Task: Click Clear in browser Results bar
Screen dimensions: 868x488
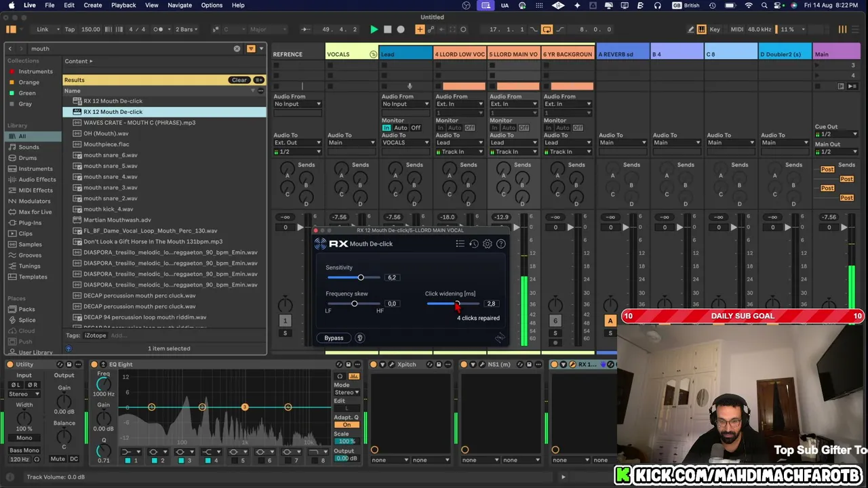Action: (x=239, y=80)
